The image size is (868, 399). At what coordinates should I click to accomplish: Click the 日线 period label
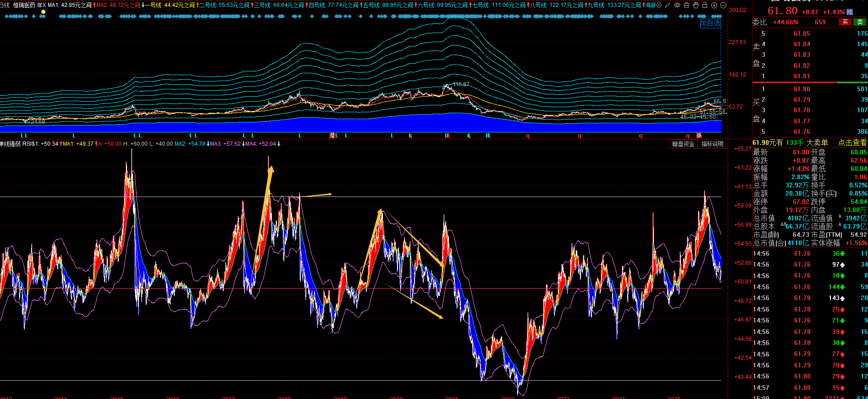point(5,5)
